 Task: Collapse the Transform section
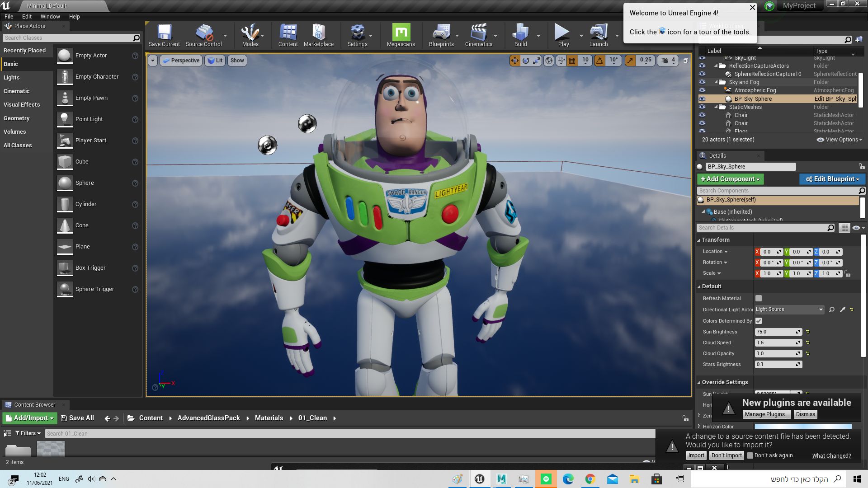point(699,240)
